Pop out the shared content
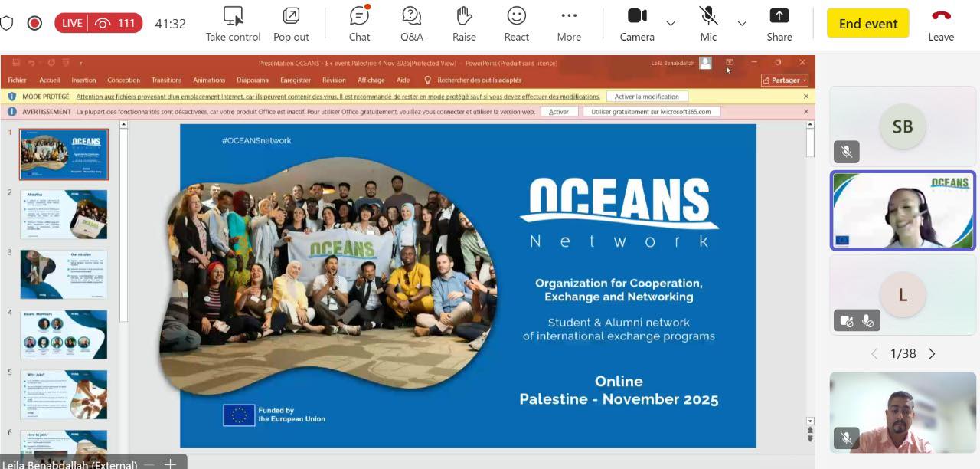 coord(291,24)
